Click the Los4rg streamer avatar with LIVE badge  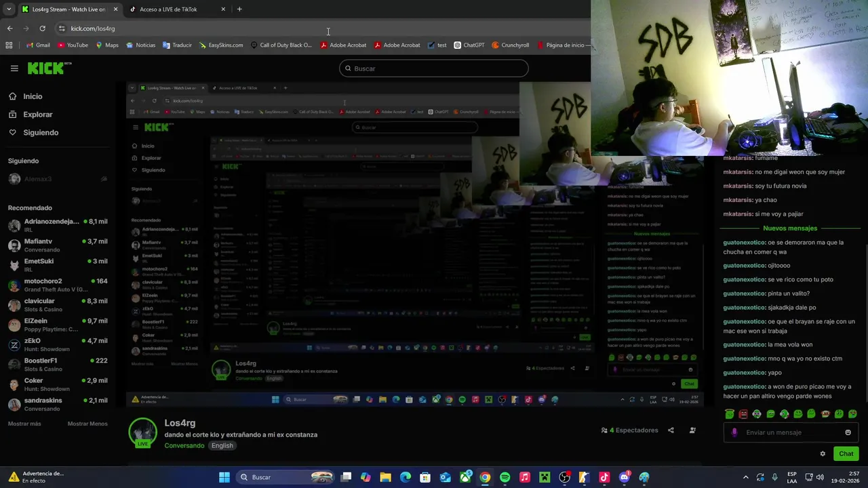[142, 432]
